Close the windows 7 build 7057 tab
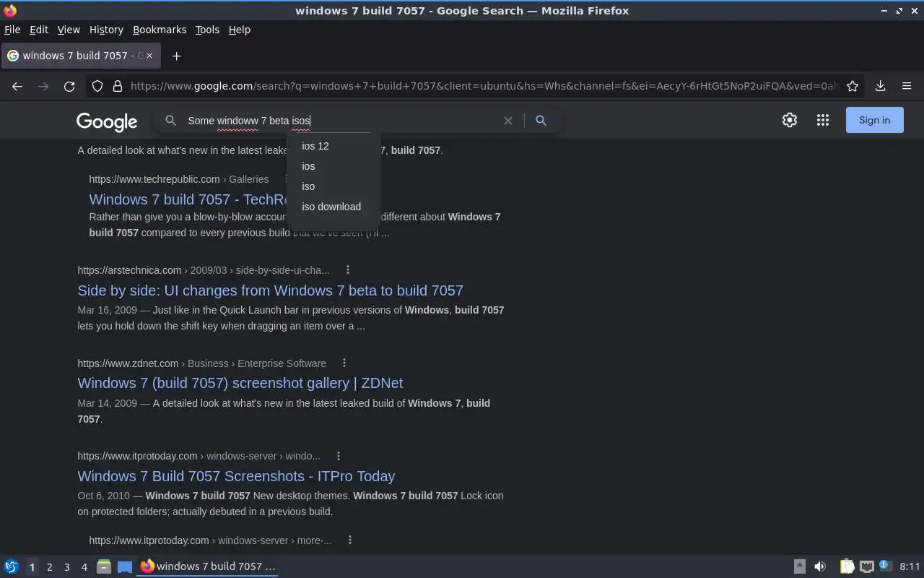Viewport: 924px width, 578px height. point(149,56)
